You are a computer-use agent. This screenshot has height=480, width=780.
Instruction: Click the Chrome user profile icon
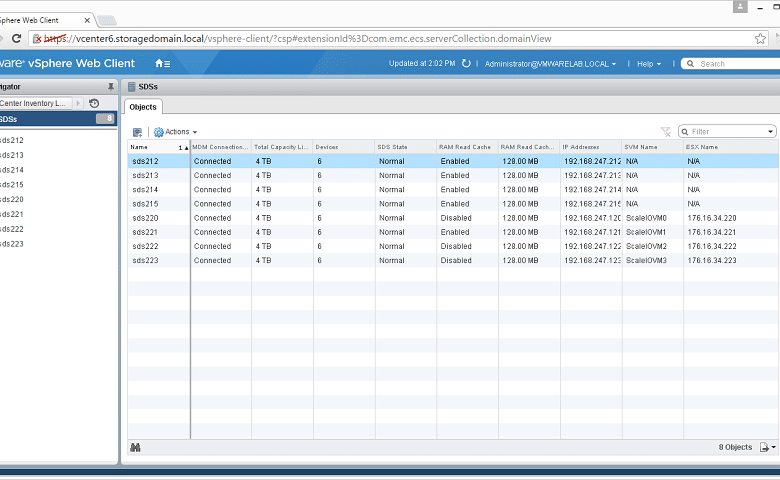pyautogui.click(x=740, y=6)
